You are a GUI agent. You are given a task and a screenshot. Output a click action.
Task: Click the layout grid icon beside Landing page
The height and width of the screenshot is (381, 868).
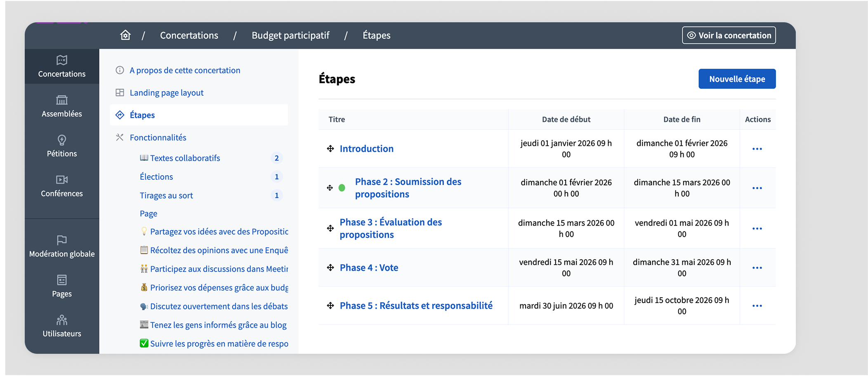click(x=120, y=92)
